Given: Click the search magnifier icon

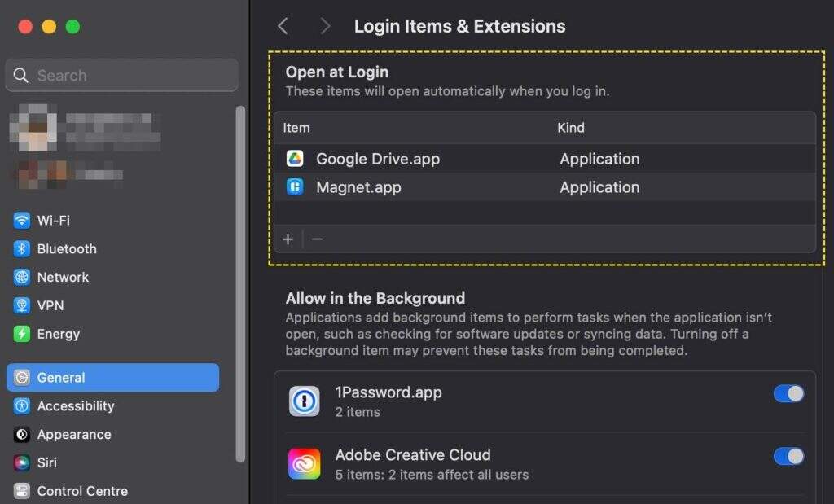Looking at the screenshot, I should coord(20,76).
